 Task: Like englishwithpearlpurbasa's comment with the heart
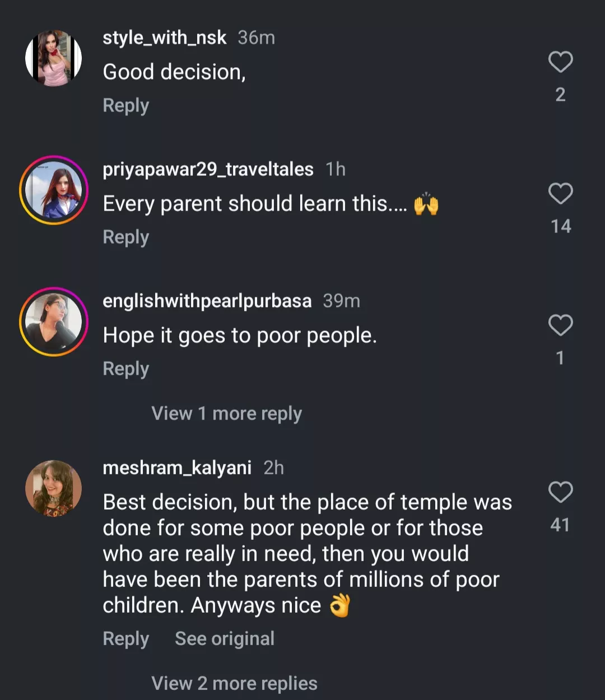pos(560,325)
